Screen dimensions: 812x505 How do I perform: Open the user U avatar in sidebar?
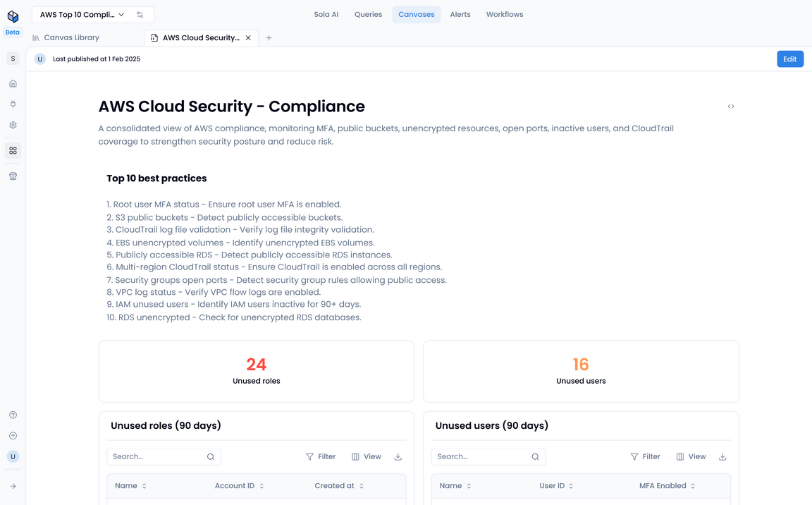[x=13, y=456]
